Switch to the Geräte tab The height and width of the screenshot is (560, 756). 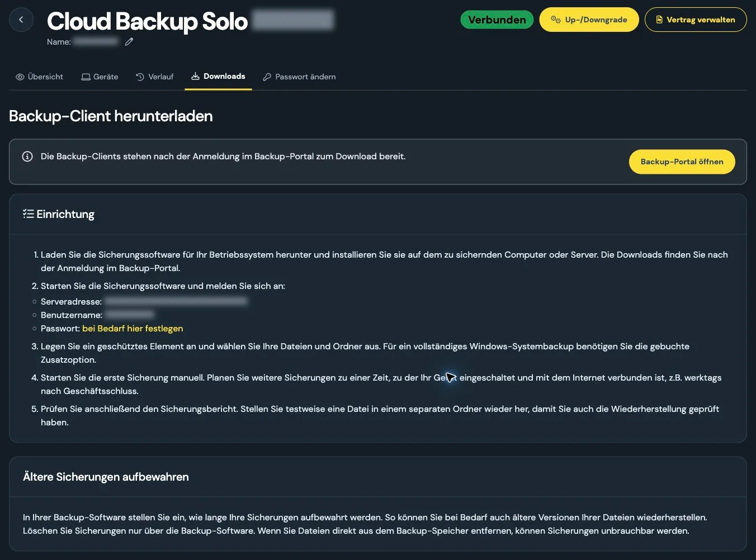(x=100, y=77)
